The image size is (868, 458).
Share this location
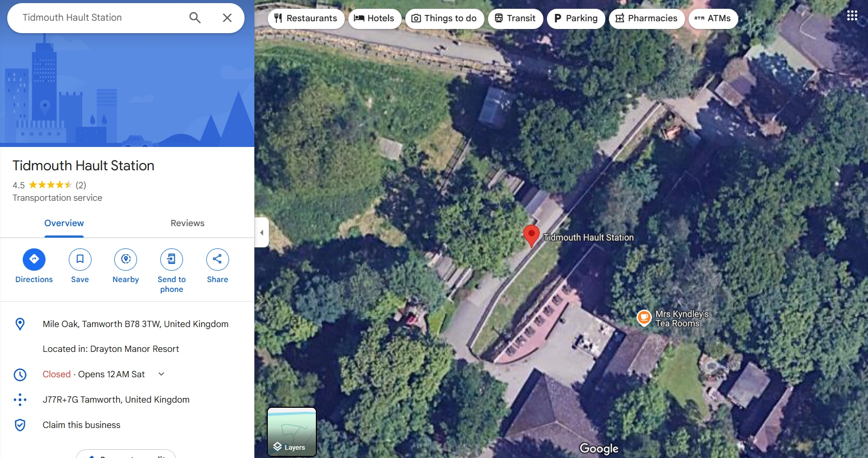(217, 259)
